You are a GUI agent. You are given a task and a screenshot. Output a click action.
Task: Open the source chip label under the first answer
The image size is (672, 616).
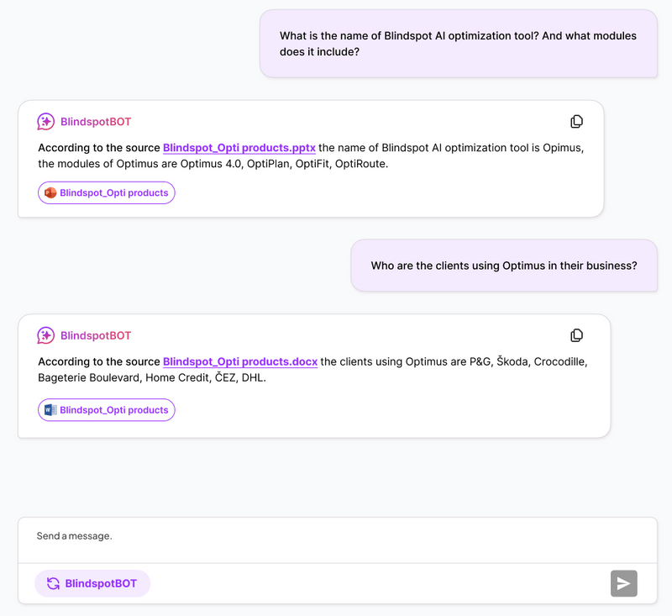tap(113, 192)
